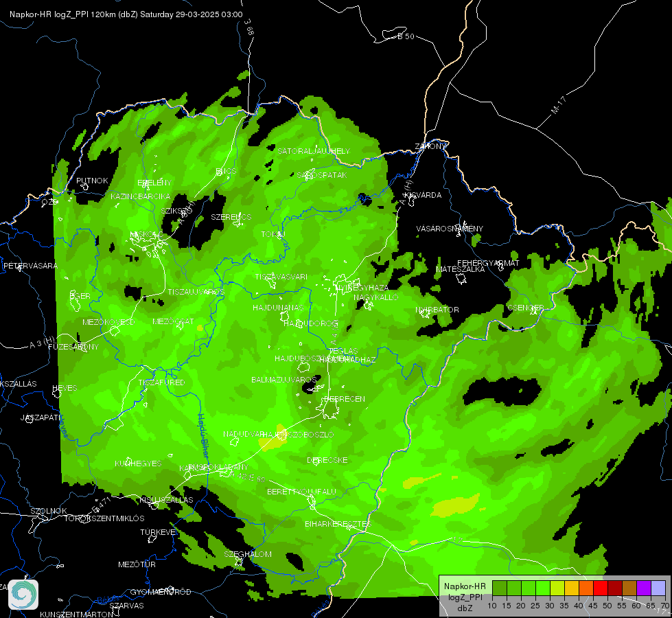
Task: Click the KAZINCBARCIKA city label
Action: (x=141, y=196)
